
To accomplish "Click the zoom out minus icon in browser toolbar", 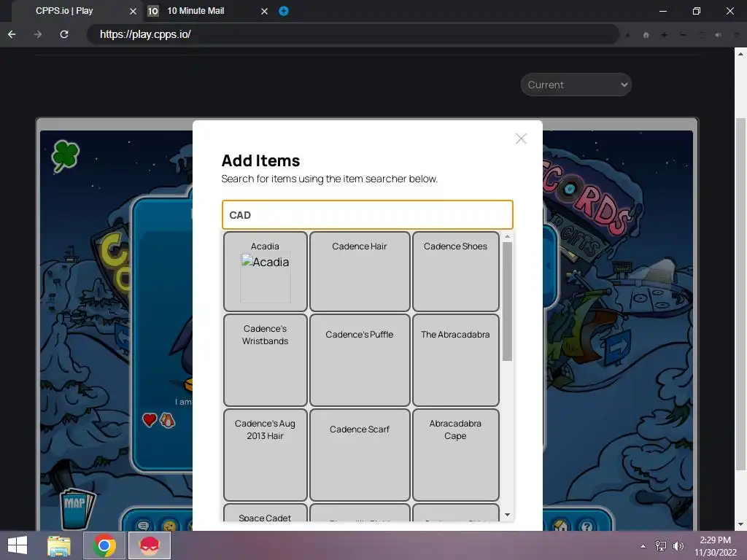I will click(683, 35).
